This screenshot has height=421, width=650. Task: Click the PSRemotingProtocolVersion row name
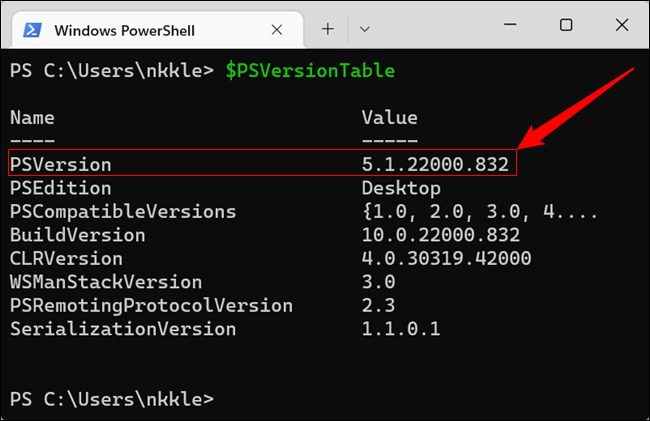click(x=151, y=306)
